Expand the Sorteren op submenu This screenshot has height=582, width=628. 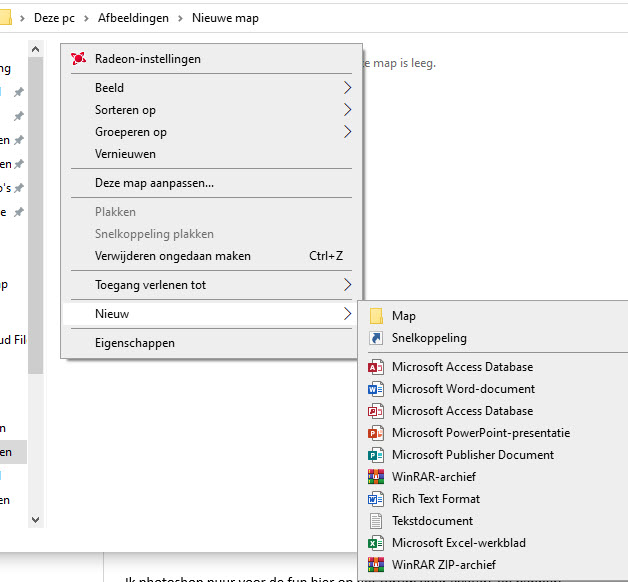(x=347, y=110)
